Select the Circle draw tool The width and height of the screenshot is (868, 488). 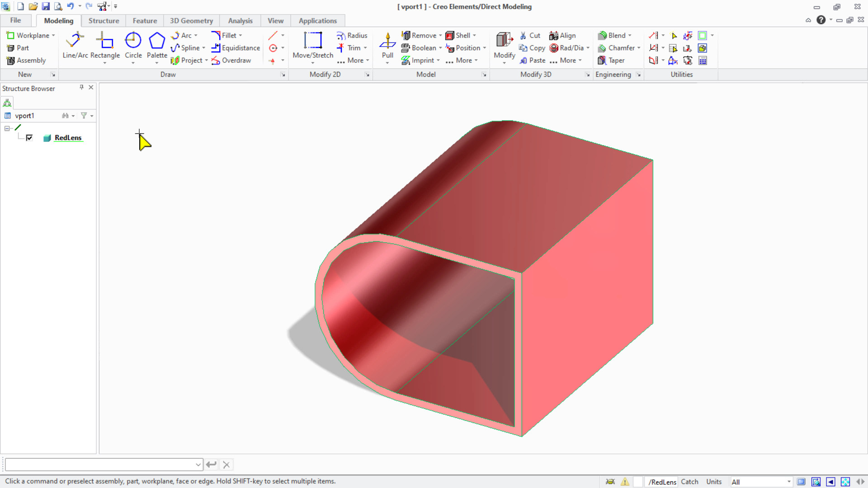point(133,45)
